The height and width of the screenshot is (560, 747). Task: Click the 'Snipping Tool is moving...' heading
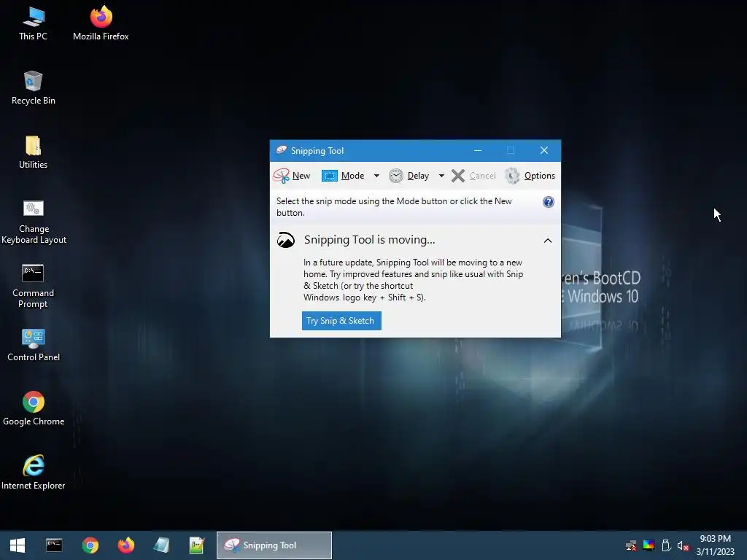370,240
